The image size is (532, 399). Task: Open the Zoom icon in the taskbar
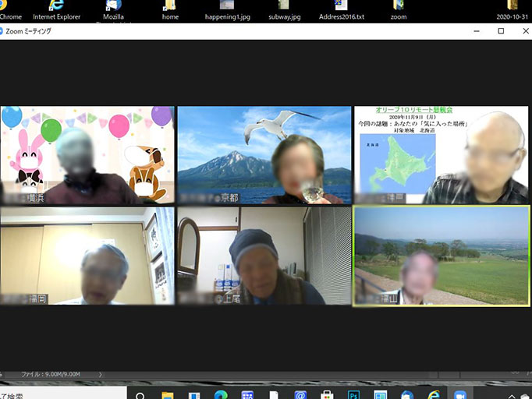pyautogui.click(x=459, y=394)
